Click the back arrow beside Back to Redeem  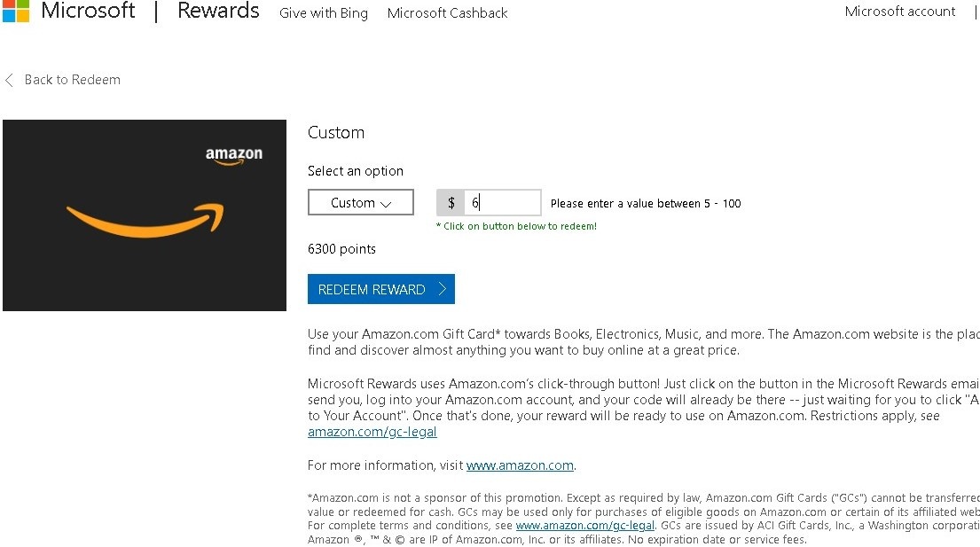point(9,80)
